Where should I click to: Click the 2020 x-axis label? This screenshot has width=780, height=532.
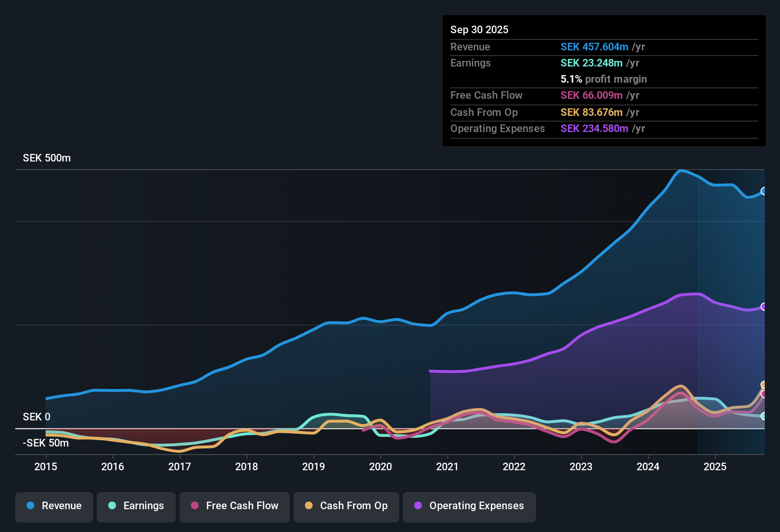pyautogui.click(x=380, y=466)
